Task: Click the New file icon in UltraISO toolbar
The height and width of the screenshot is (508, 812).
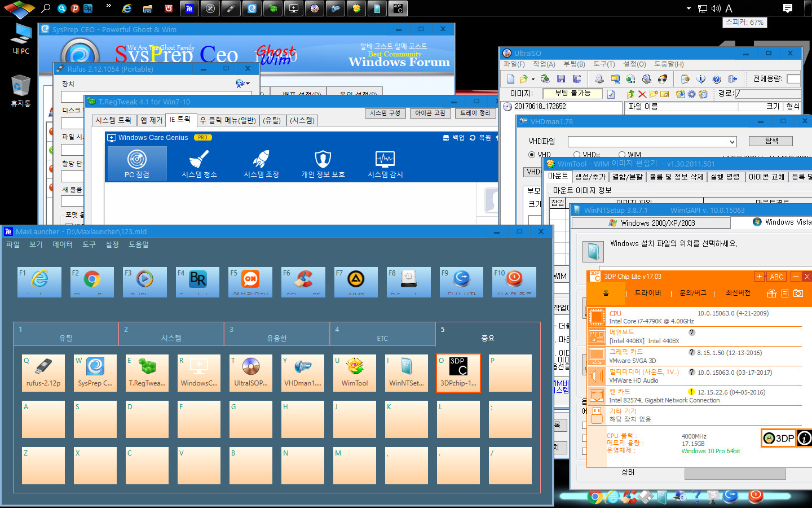Action: (x=510, y=79)
